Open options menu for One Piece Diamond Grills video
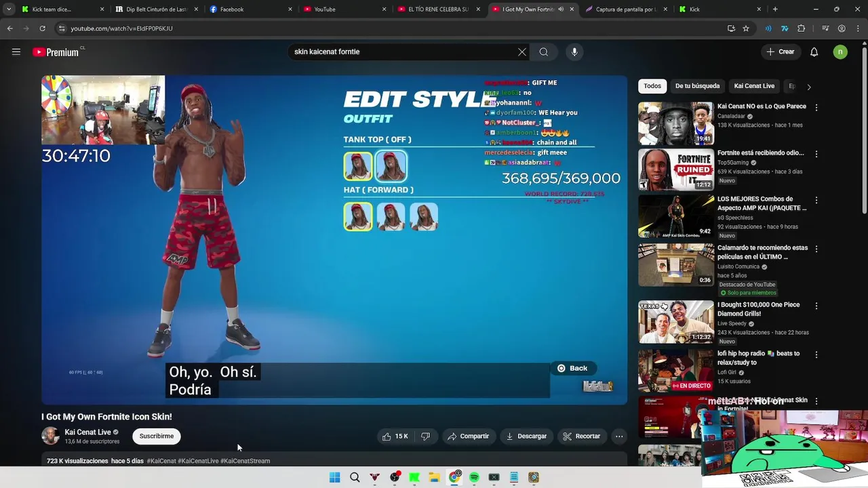Viewport: 868px width, 488px height. pyautogui.click(x=816, y=306)
